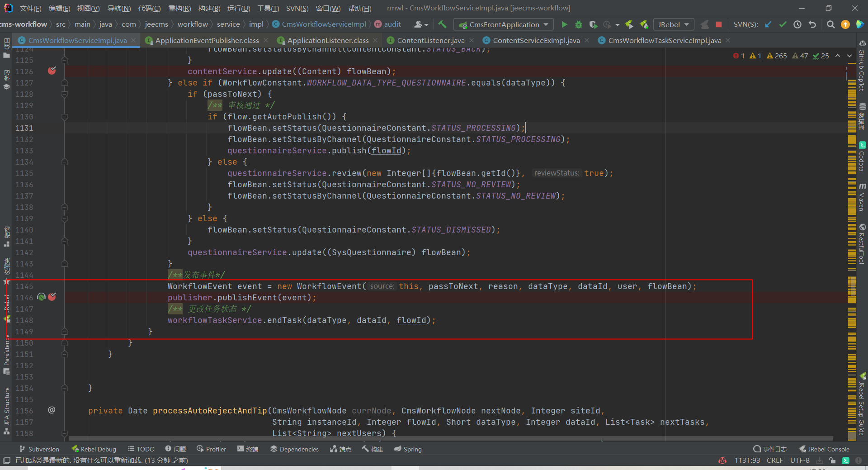Image resolution: width=868 pixels, height=470 pixels.
Task: Click the UTF-8 encoding indicator
Action: tap(799, 460)
